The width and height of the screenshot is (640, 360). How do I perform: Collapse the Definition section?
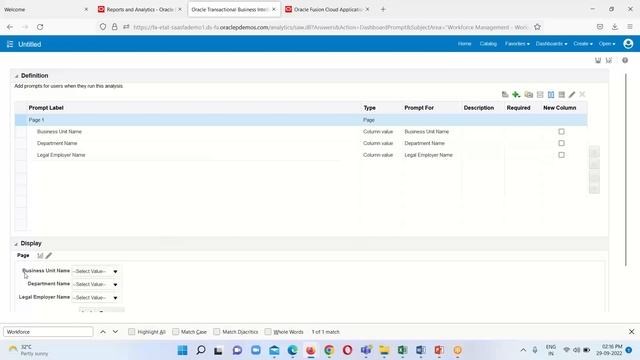point(16,76)
